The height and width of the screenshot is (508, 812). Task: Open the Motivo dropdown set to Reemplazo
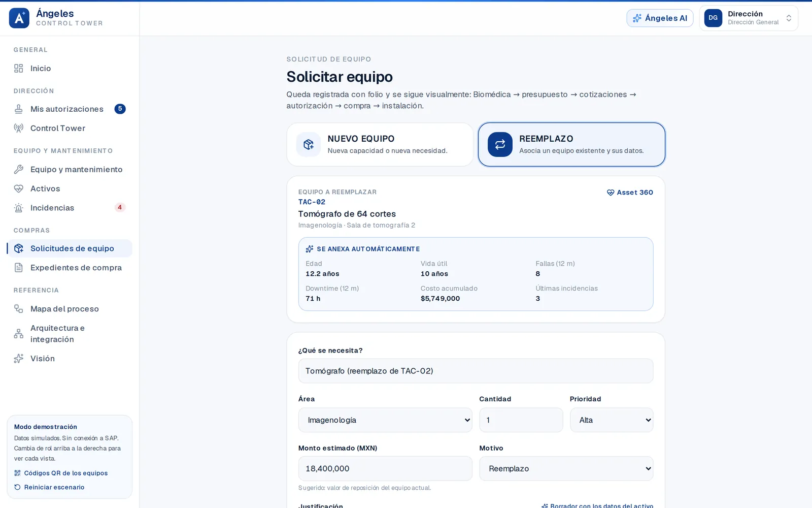tap(566, 469)
